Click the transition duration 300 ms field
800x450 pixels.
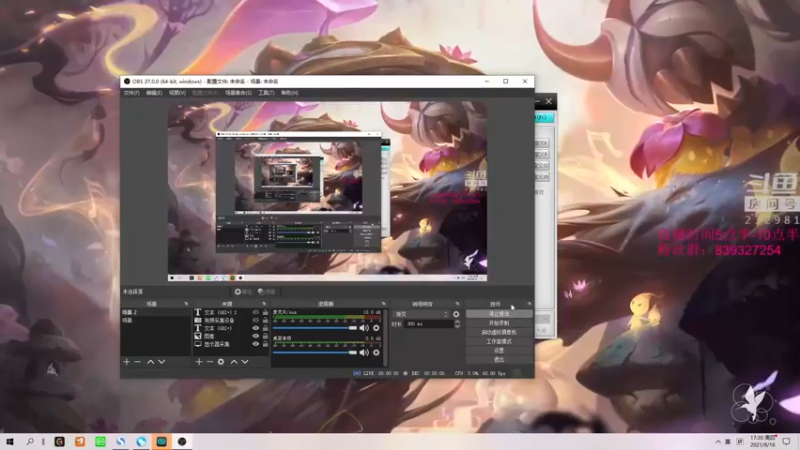429,324
